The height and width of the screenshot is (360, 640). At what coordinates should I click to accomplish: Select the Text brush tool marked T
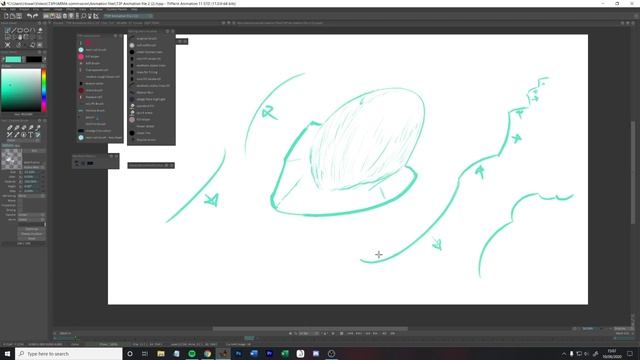click(x=31, y=135)
